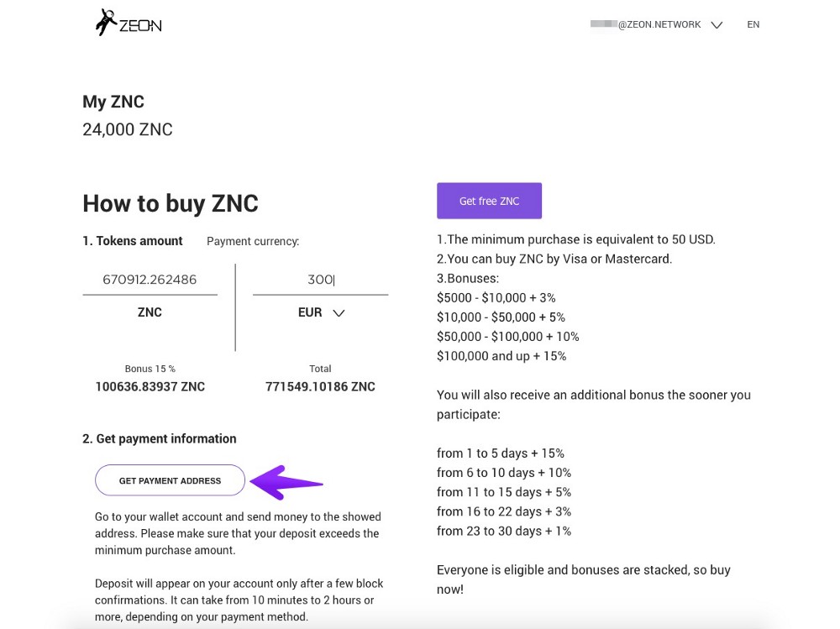Select the EUR payment currency label
The height and width of the screenshot is (629, 840).
[x=310, y=312]
